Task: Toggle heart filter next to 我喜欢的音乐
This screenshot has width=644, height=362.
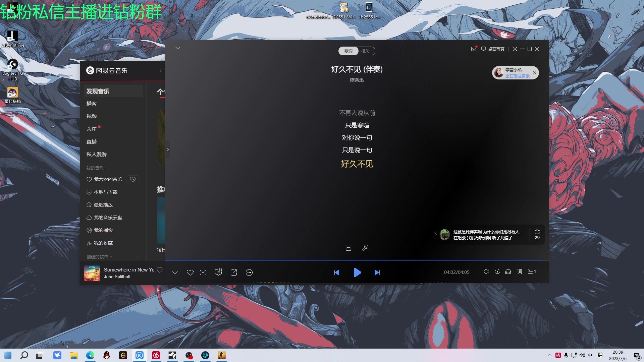Action: pyautogui.click(x=133, y=179)
